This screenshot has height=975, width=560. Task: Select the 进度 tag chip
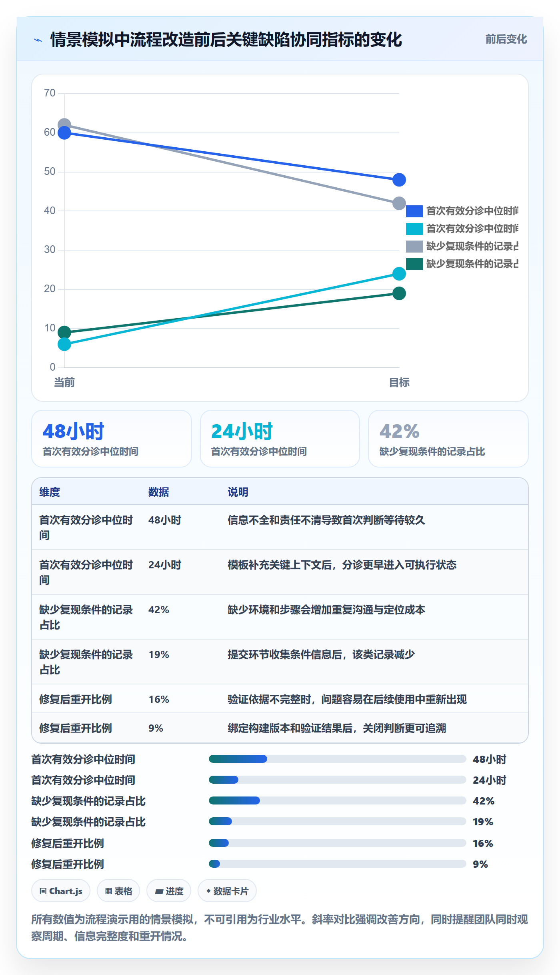(169, 891)
